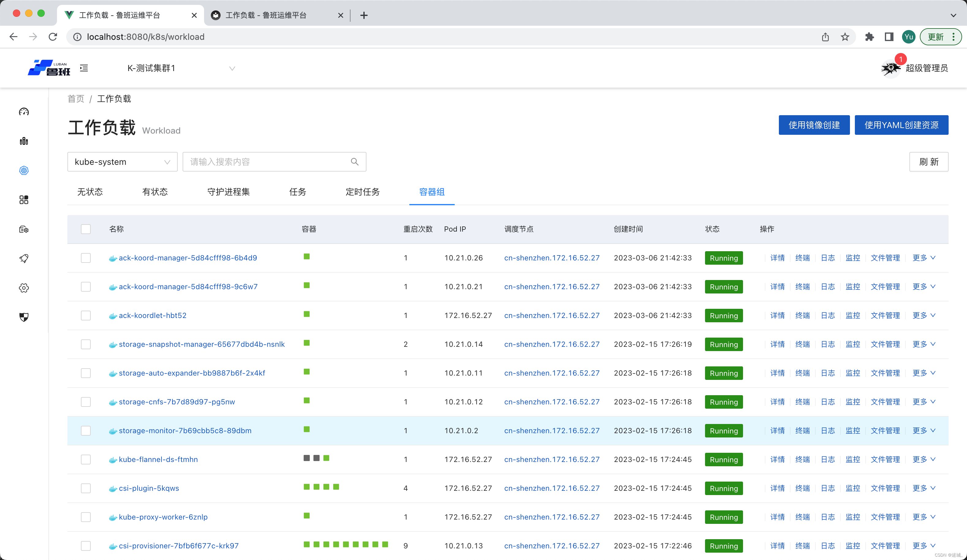Open the Kubernetes helm-wheel sidebar icon
Viewport: 967px width, 560px height.
click(x=24, y=170)
